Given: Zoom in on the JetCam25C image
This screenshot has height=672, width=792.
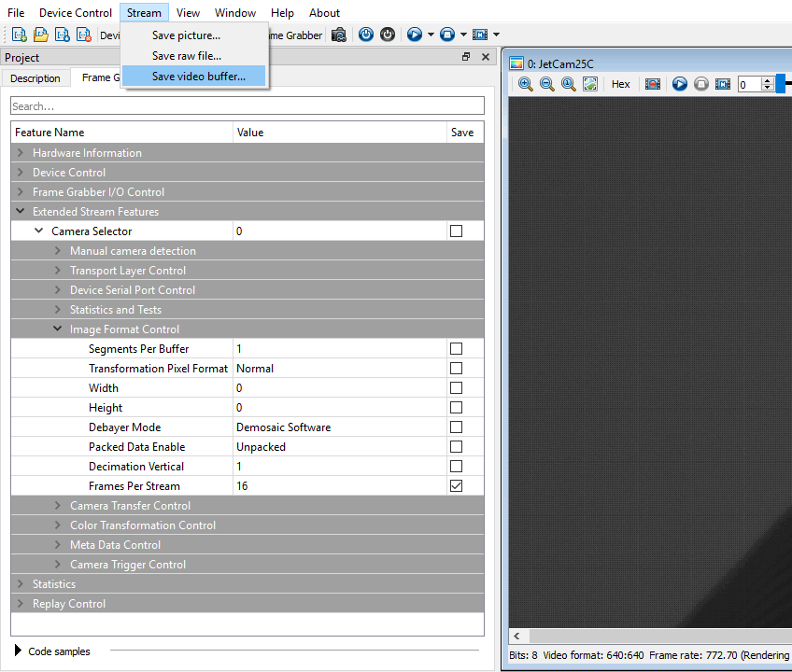Looking at the screenshot, I should pos(525,84).
